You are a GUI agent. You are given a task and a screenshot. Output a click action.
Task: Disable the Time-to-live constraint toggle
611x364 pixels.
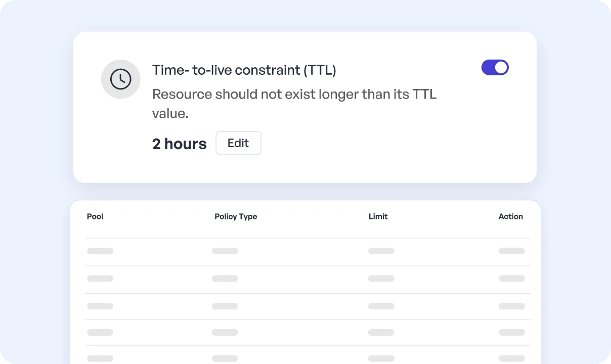495,68
